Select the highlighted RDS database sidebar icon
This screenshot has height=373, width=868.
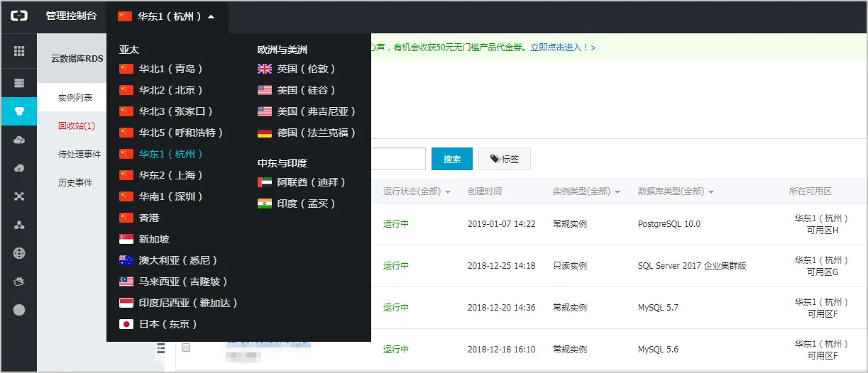pyautogui.click(x=19, y=111)
